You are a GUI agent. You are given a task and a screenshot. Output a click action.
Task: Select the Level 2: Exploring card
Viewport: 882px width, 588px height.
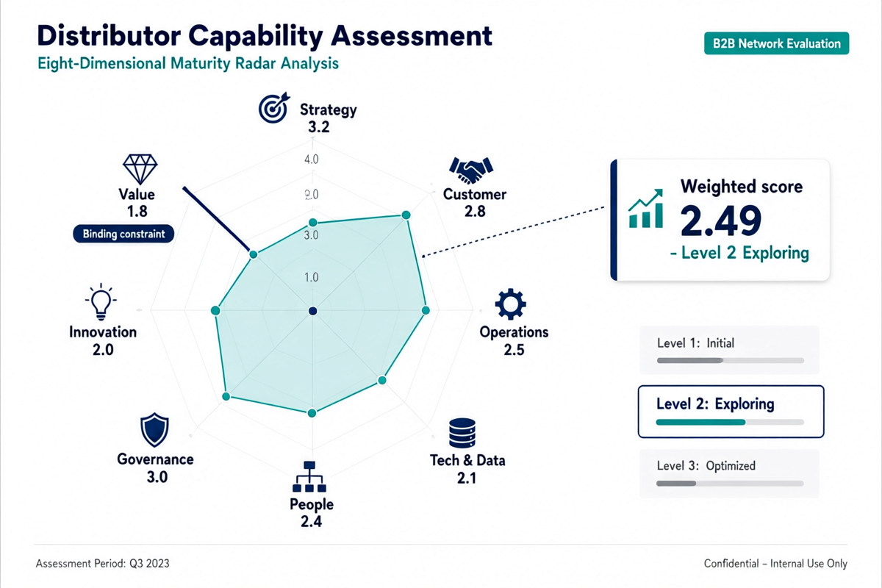(x=731, y=412)
